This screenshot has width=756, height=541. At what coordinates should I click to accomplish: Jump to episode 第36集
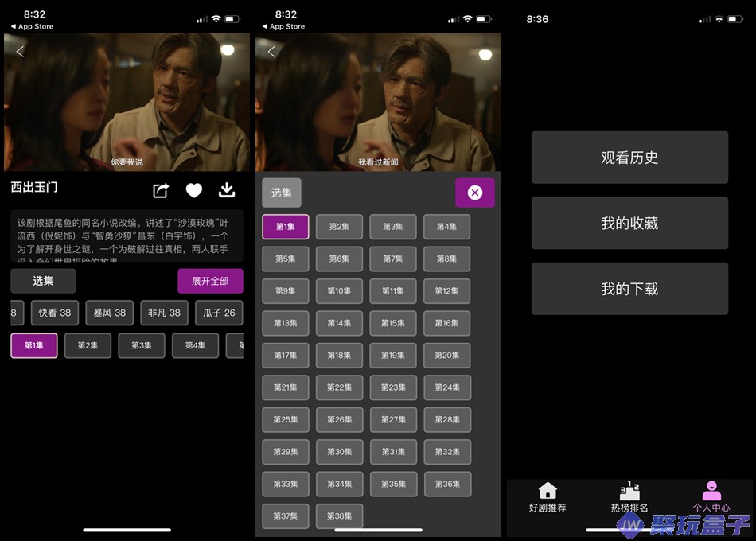(447, 484)
